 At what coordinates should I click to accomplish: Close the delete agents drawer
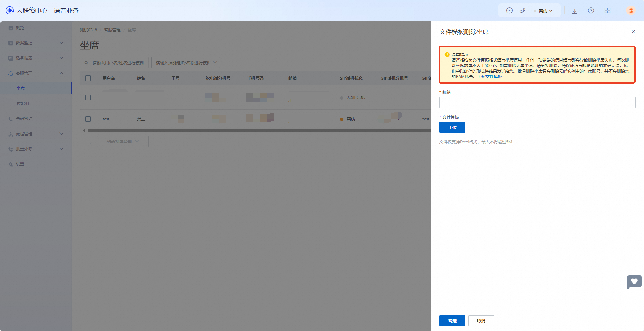[633, 32]
